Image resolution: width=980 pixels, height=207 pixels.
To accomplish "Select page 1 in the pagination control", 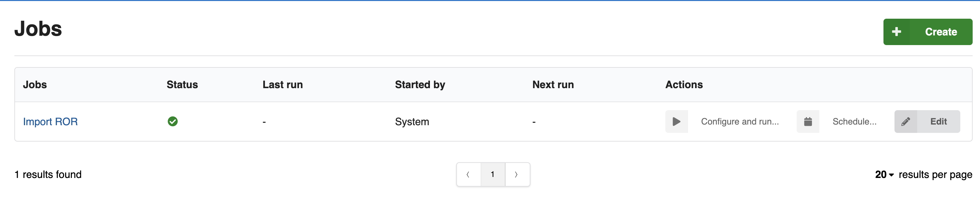I will [493, 174].
